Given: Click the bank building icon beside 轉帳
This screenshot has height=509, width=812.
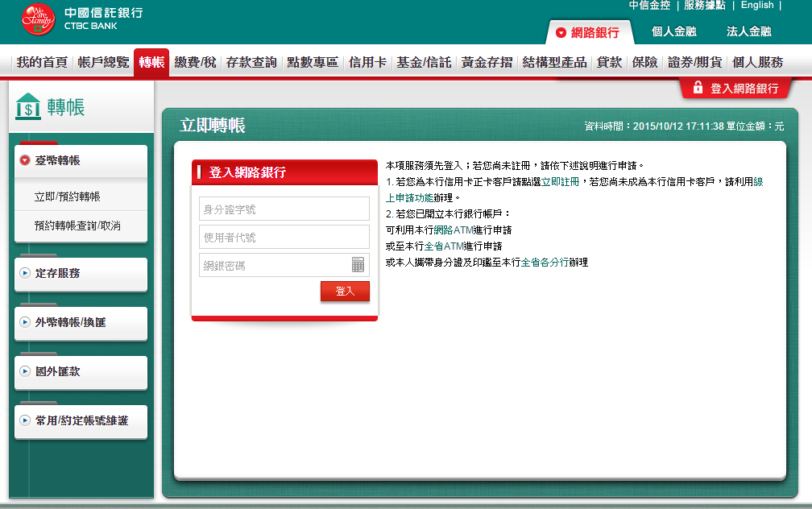Looking at the screenshot, I should pos(28,106).
